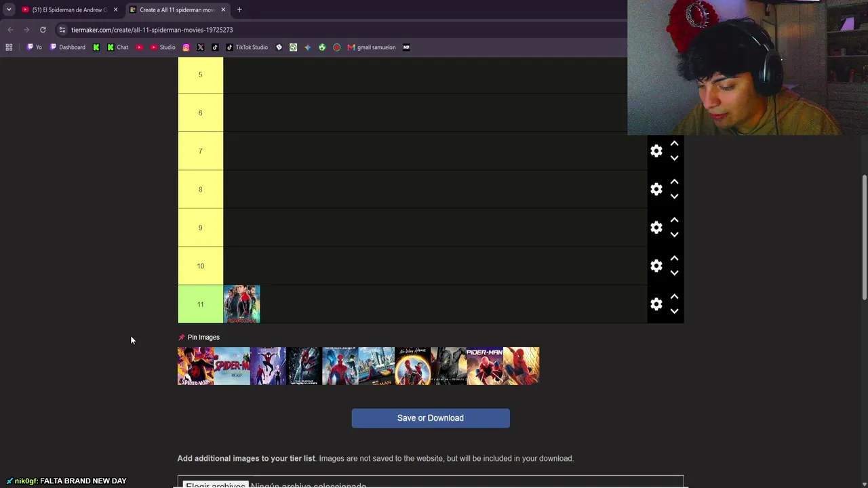The width and height of the screenshot is (868, 488).
Task: Move tier 10 row down
Action: coord(674,273)
